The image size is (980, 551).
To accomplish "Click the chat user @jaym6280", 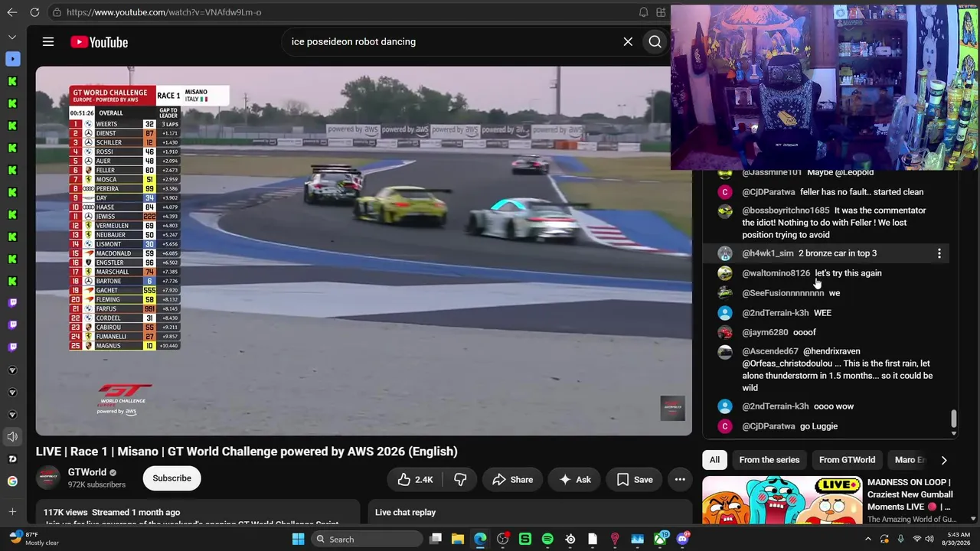I will (x=765, y=333).
